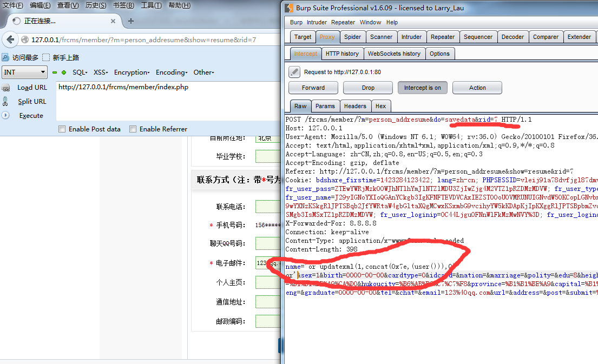Switch to the Repeater tool tab
The height and width of the screenshot is (364, 598).
(442, 37)
